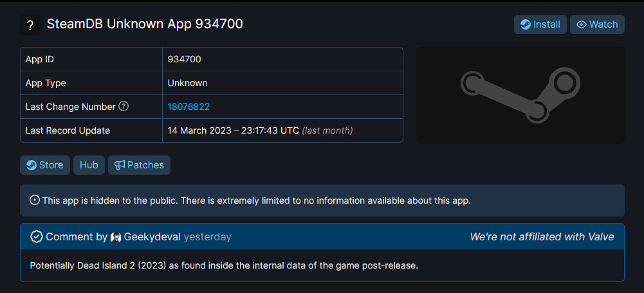644x293 pixels.
Task: Click the App ID value 934700
Action: 185,59
